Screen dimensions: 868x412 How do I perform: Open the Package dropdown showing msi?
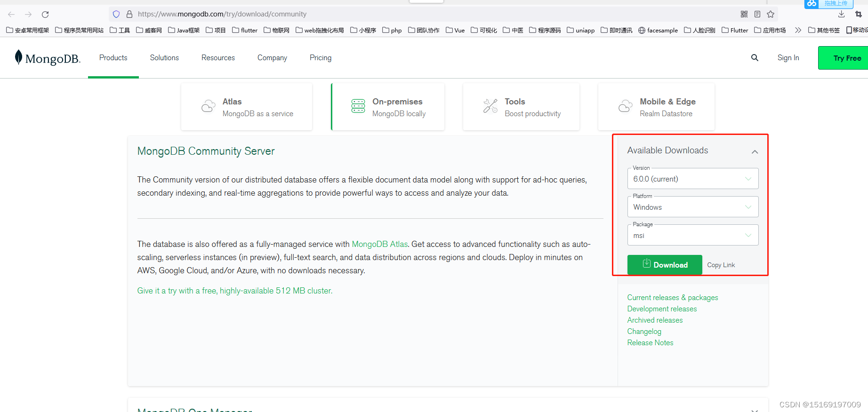[693, 235]
